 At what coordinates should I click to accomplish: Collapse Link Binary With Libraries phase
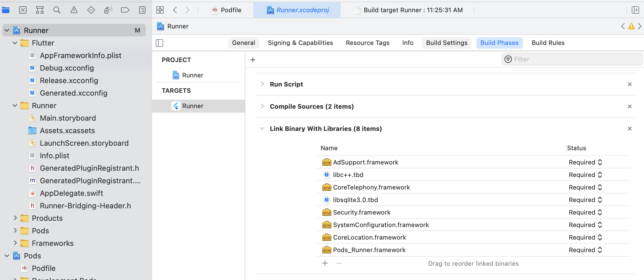coord(262,129)
